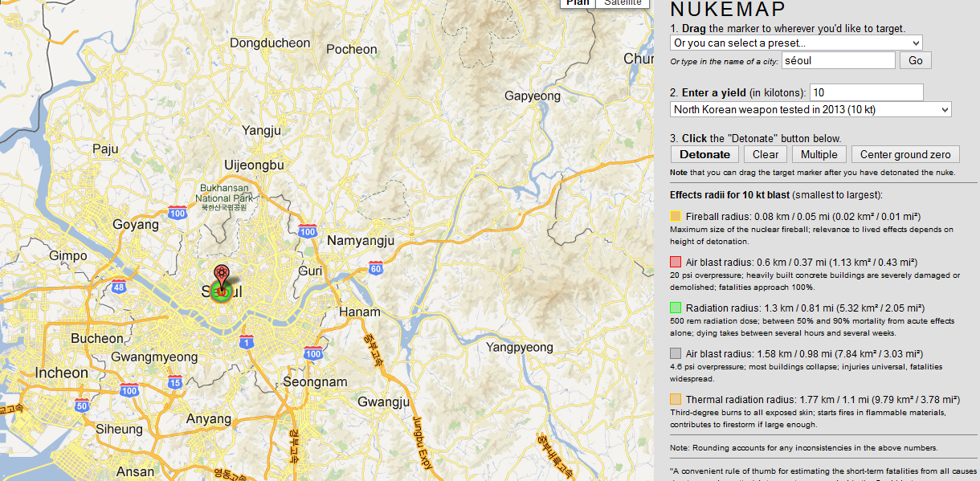This screenshot has height=481, width=980.
Task: Click the route 48 highway shield near Gimpo
Action: coord(119,287)
